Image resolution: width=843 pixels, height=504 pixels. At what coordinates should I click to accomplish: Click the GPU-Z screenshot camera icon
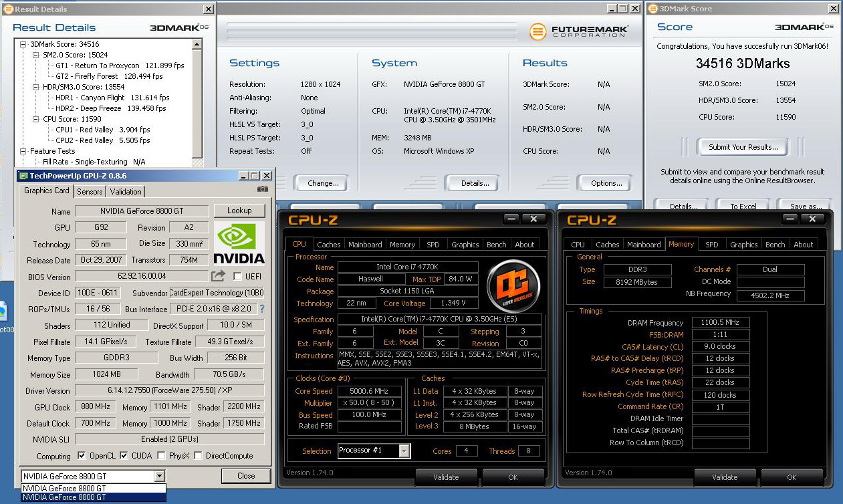pos(263,189)
